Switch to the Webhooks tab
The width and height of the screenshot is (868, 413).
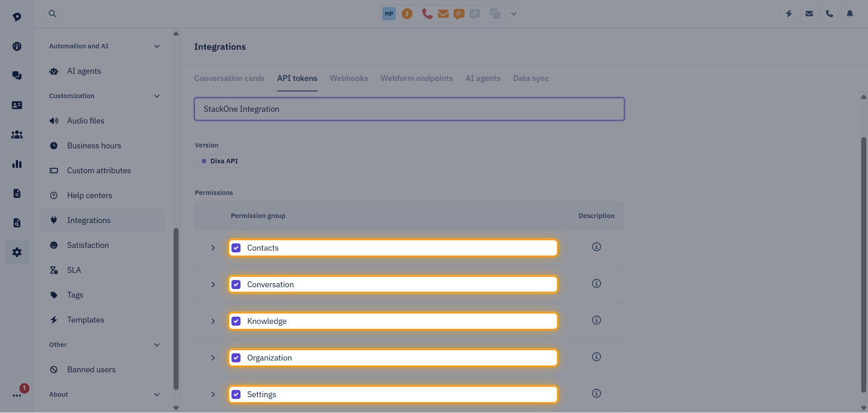click(349, 78)
